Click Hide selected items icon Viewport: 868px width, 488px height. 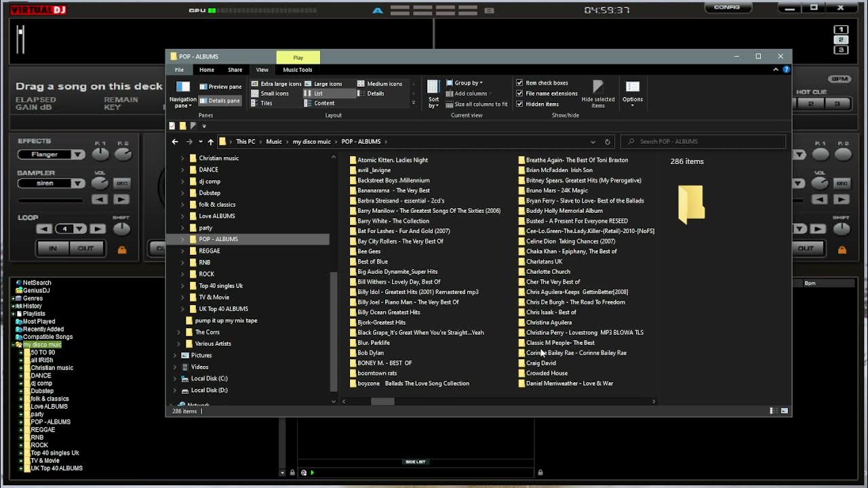(x=597, y=94)
